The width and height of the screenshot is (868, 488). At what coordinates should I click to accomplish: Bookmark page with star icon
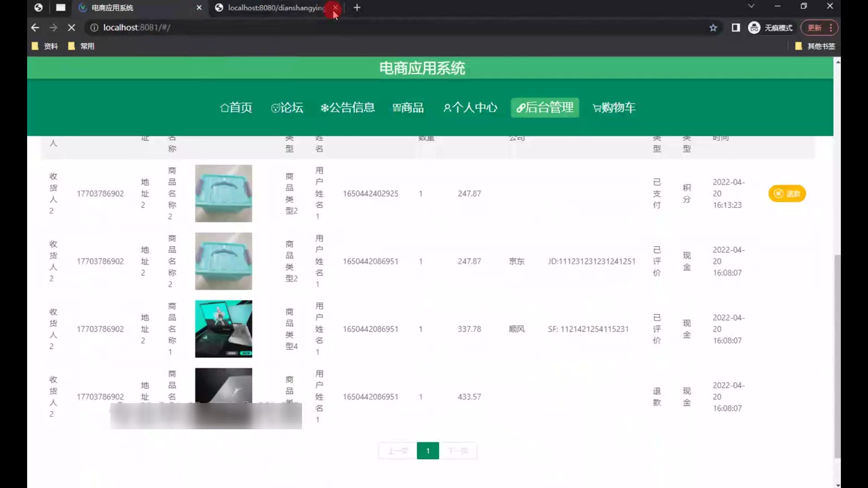coord(713,28)
